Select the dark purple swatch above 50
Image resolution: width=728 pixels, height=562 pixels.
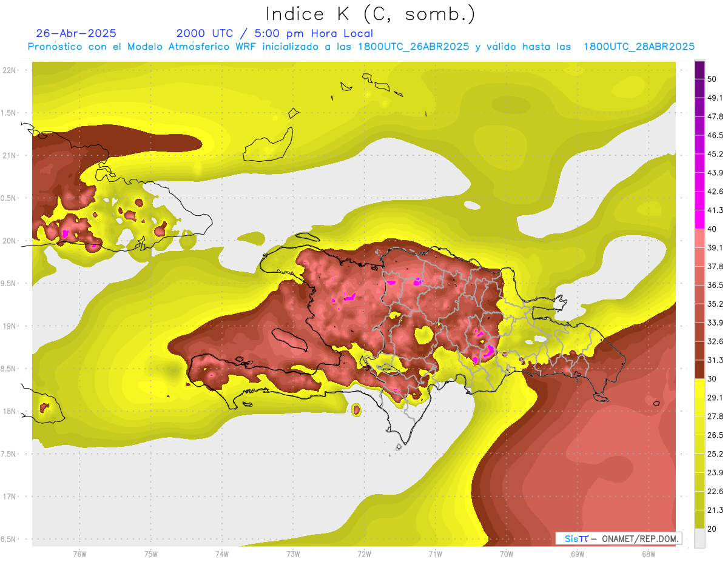point(699,71)
